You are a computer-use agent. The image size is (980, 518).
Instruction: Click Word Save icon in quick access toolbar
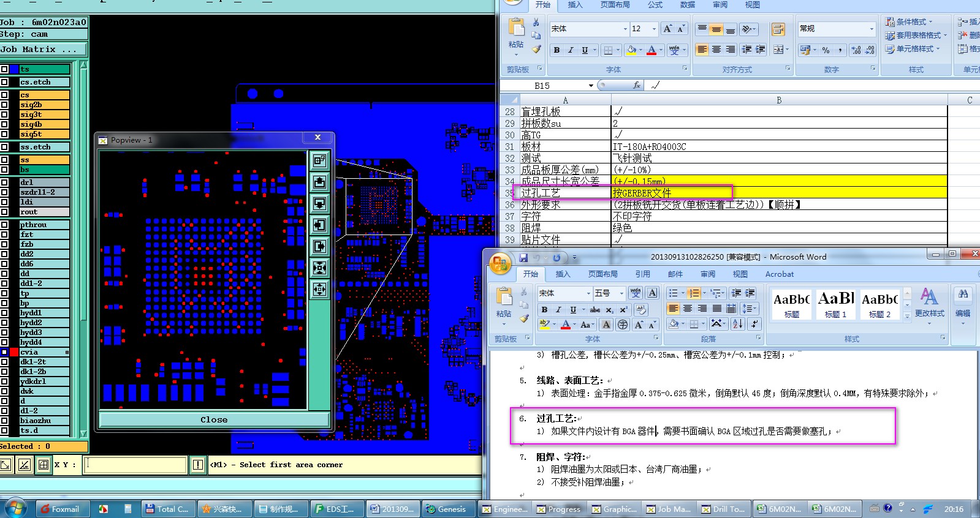(x=523, y=257)
